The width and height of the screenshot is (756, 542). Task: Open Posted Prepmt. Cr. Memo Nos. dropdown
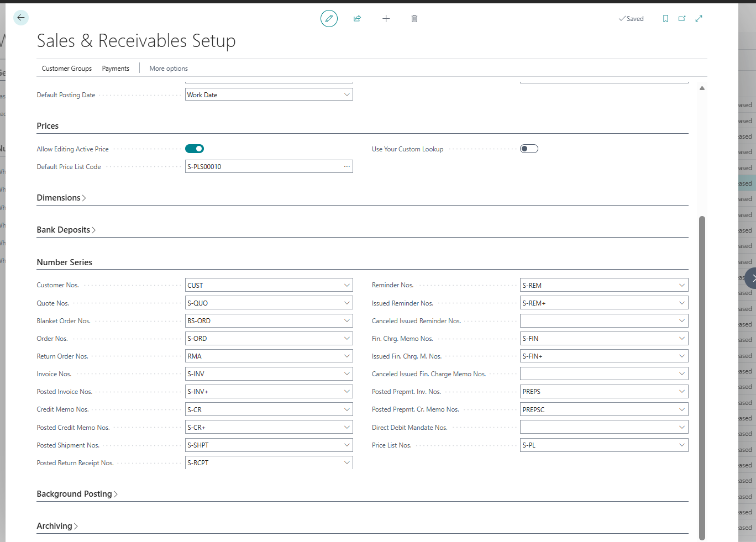coord(682,409)
